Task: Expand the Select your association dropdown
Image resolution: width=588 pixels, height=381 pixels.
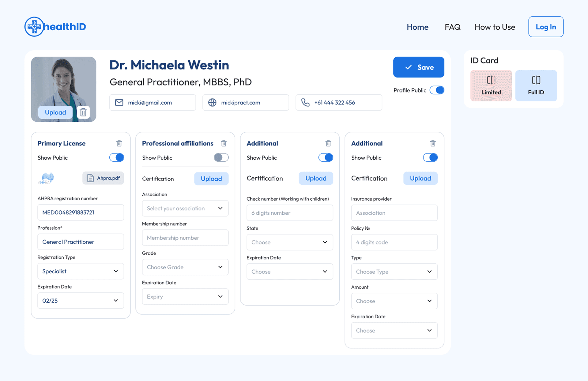Action: point(185,208)
